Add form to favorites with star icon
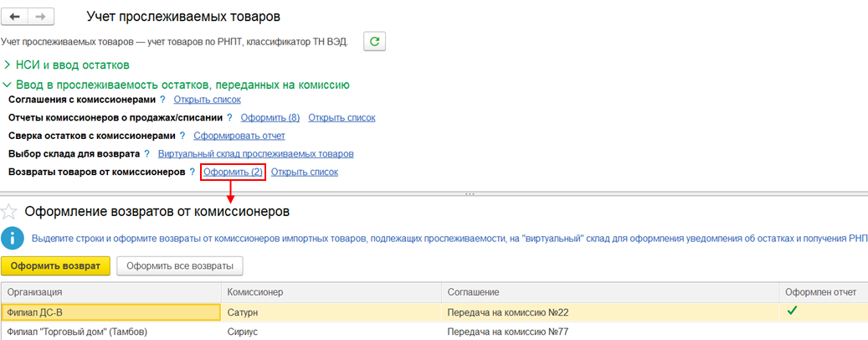Screen dimensions: 868x340 pos(9,211)
